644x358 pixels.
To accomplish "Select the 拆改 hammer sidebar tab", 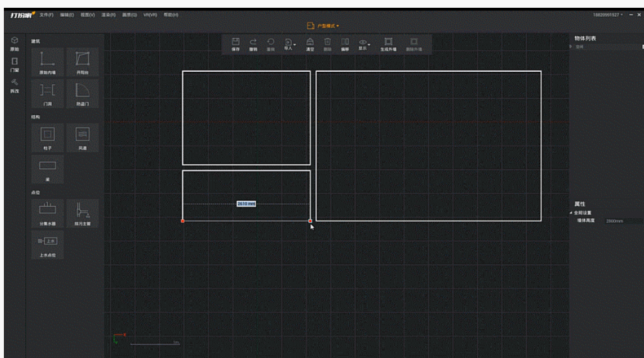I will [14, 85].
